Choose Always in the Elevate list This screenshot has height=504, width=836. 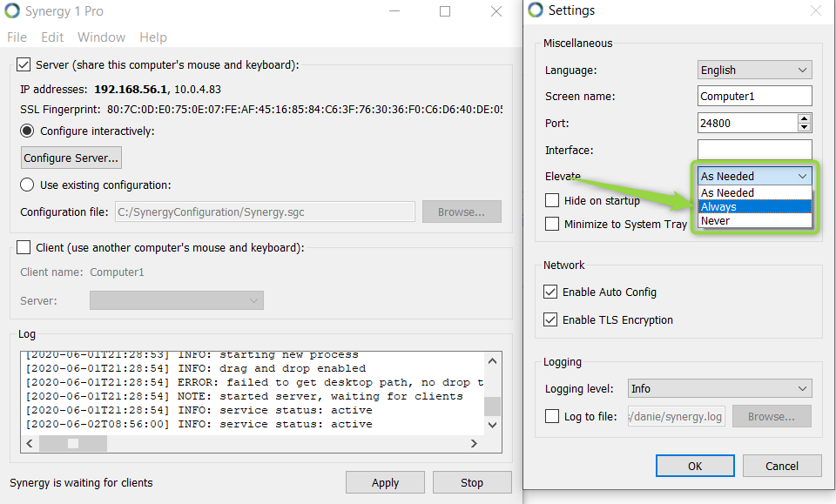coord(755,206)
